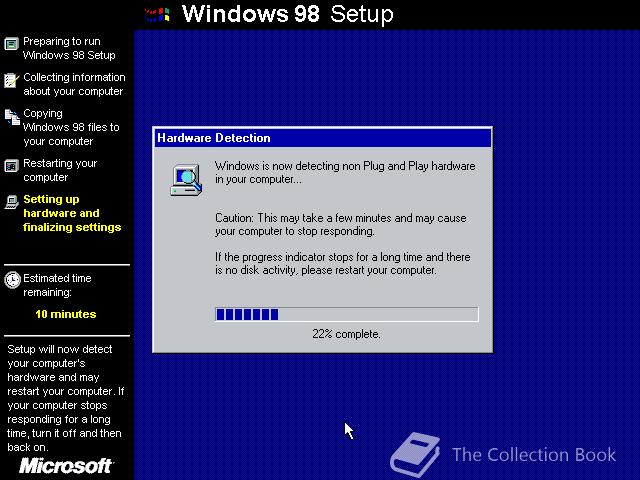
Task: Click the "Caution: This may take a few minutes" paragraph
Action: pos(341,224)
